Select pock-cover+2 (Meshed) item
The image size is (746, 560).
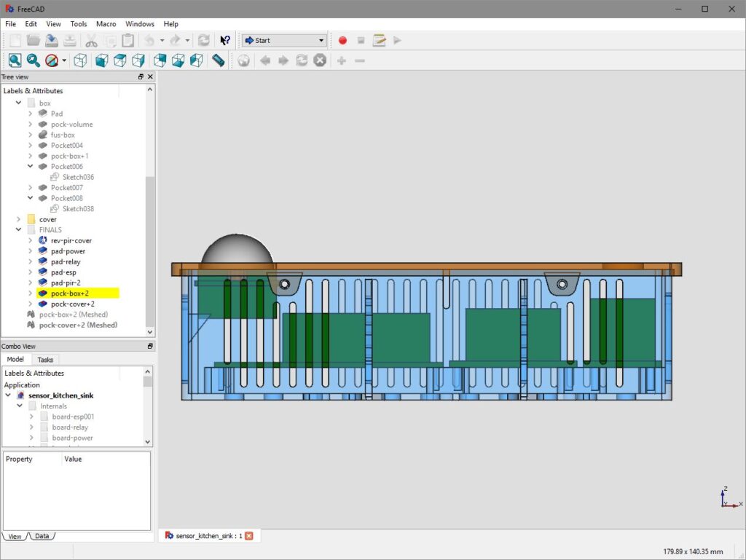click(x=78, y=326)
